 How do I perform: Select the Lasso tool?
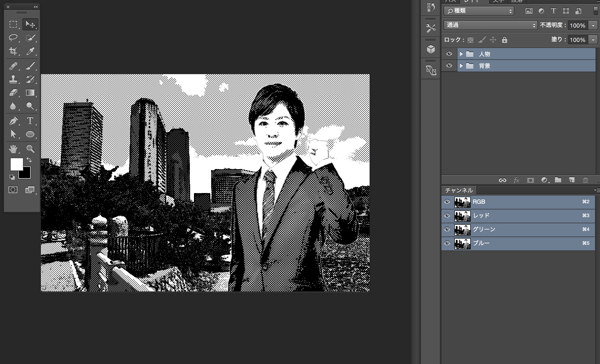coord(13,38)
